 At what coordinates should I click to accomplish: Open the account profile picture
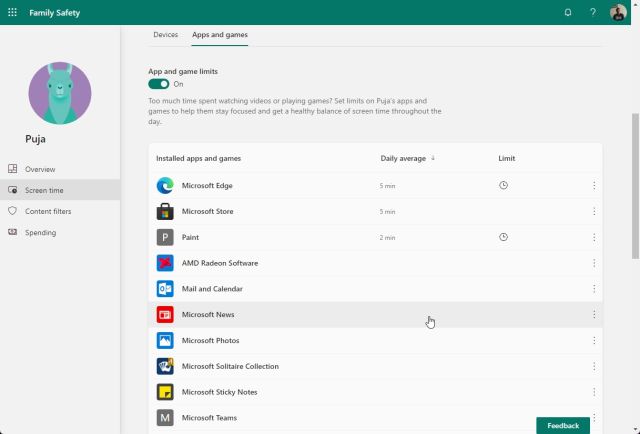point(618,12)
